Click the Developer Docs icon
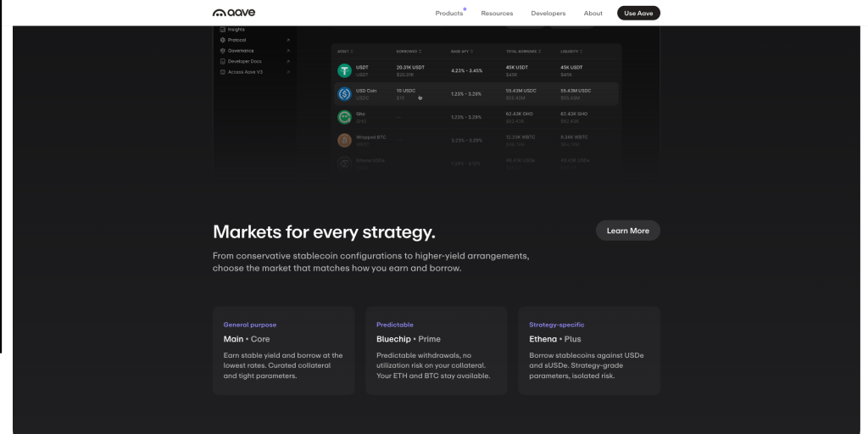868x434 pixels. tap(223, 61)
